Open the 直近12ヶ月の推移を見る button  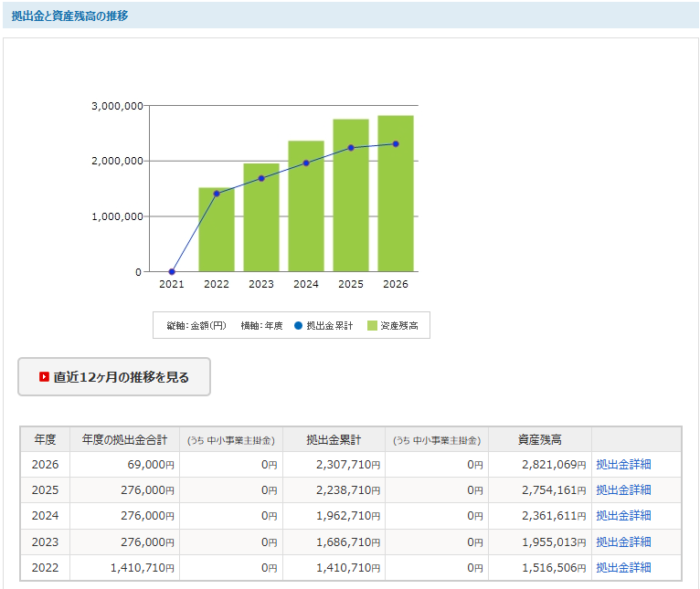tap(114, 376)
